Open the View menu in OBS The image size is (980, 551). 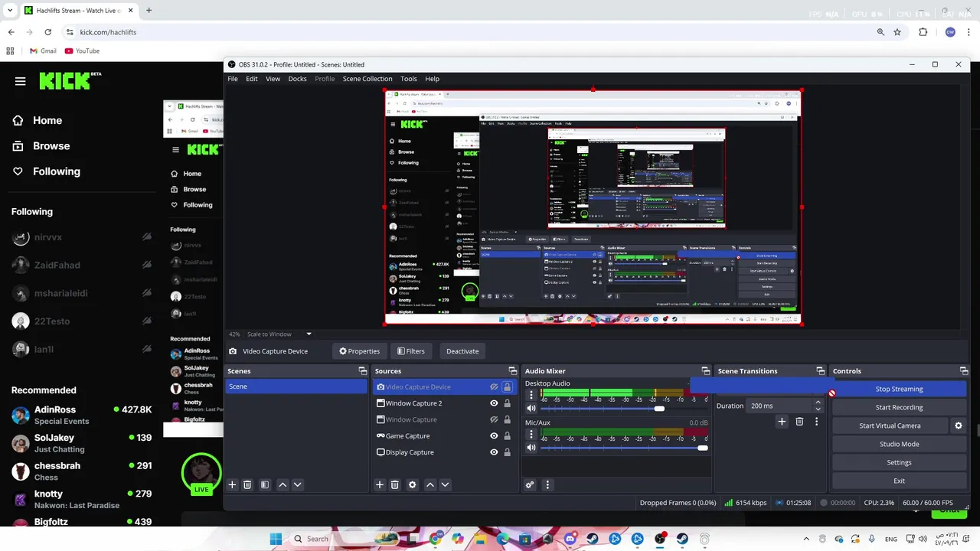pos(273,79)
